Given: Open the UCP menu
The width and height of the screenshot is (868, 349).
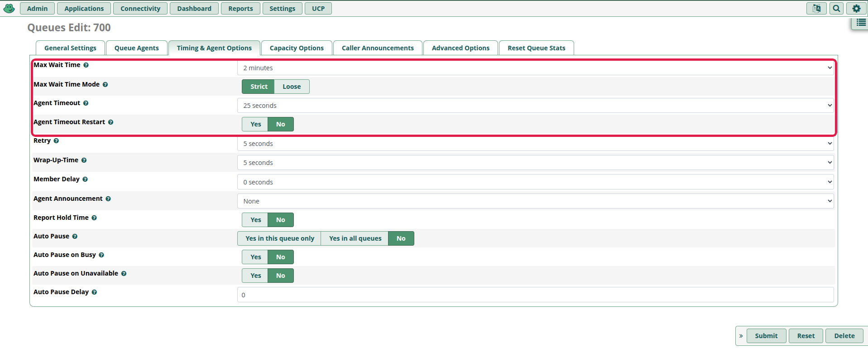Looking at the screenshot, I should (x=318, y=9).
